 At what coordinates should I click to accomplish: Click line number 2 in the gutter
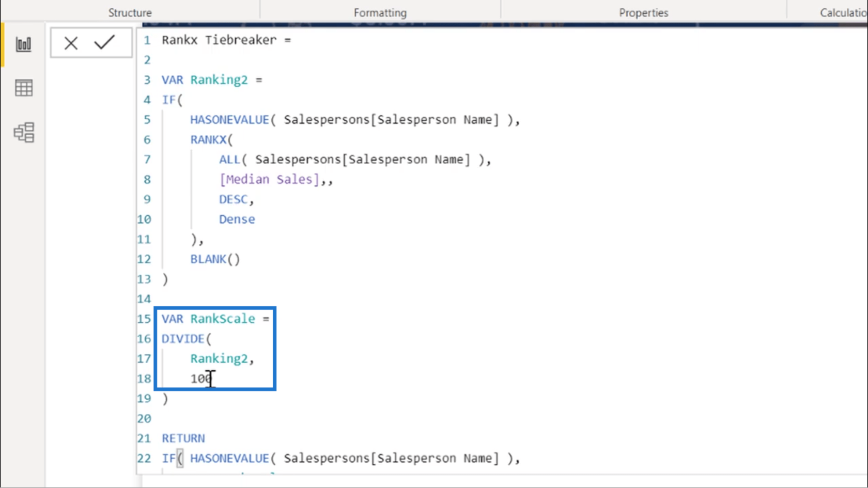(147, 60)
